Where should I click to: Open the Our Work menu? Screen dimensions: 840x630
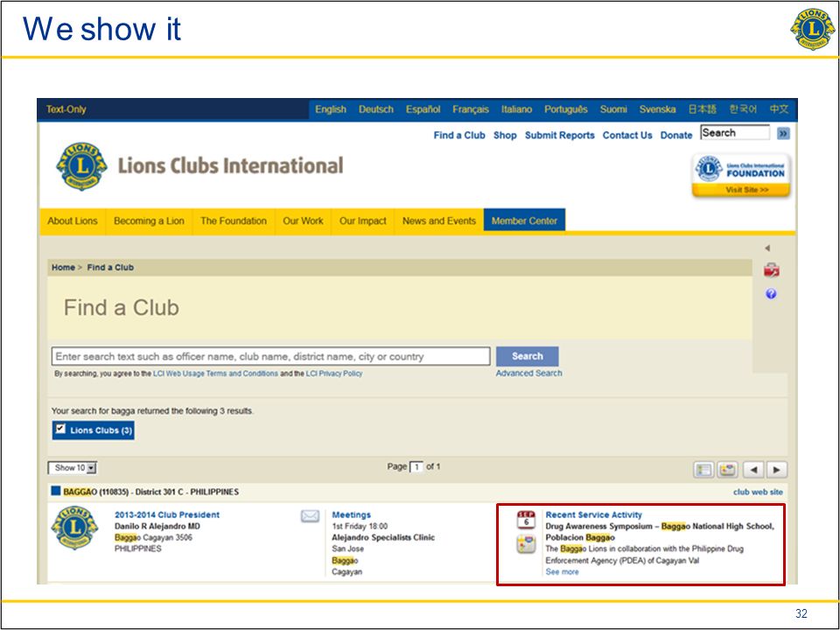(303, 220)
